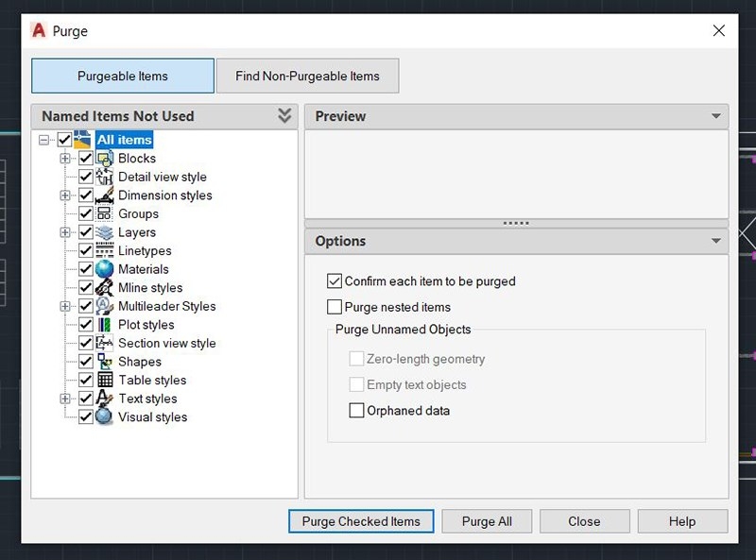Viewport: 756px width, 560px height.
Task: Click the Plot styles icon
Action: point(105,325)
